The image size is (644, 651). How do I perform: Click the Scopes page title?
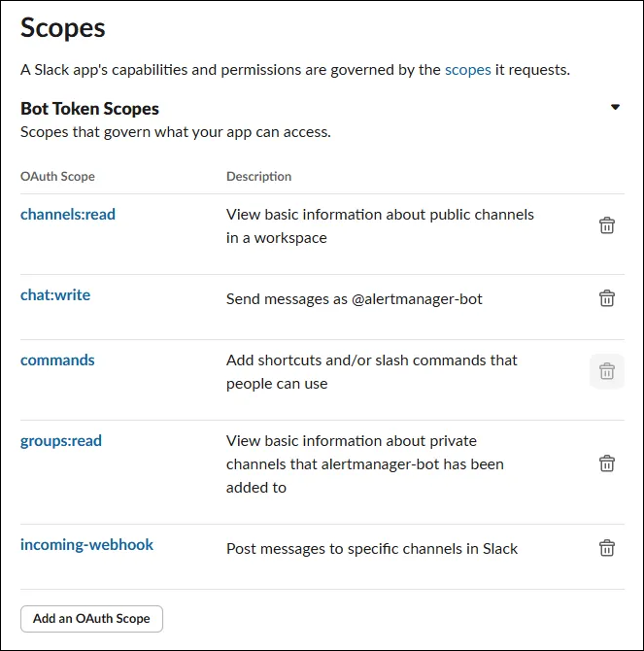click(x=63, y=27)
